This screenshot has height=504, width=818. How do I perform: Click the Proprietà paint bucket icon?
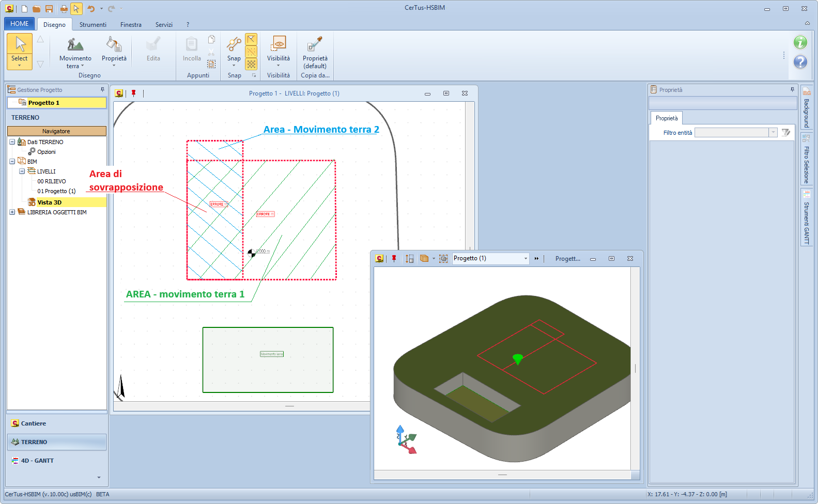click(x=114, y=45)
